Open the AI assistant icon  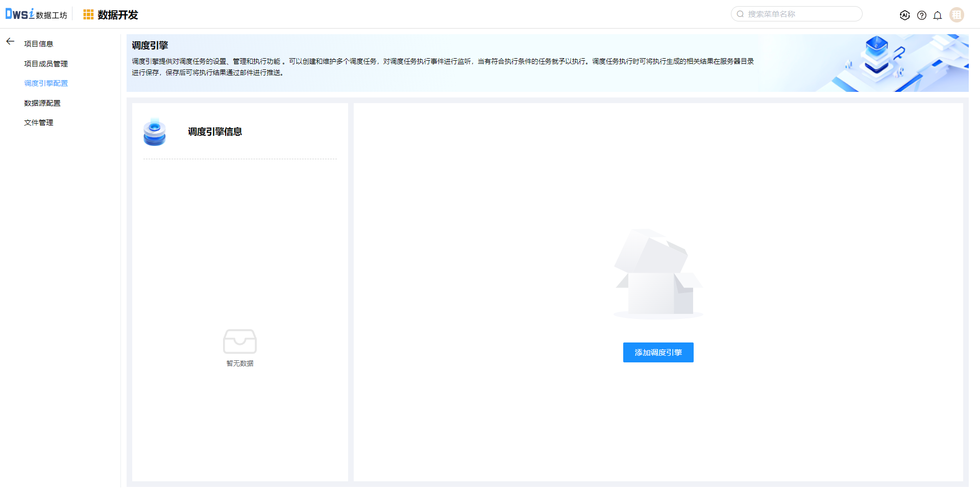pos(904,15)
